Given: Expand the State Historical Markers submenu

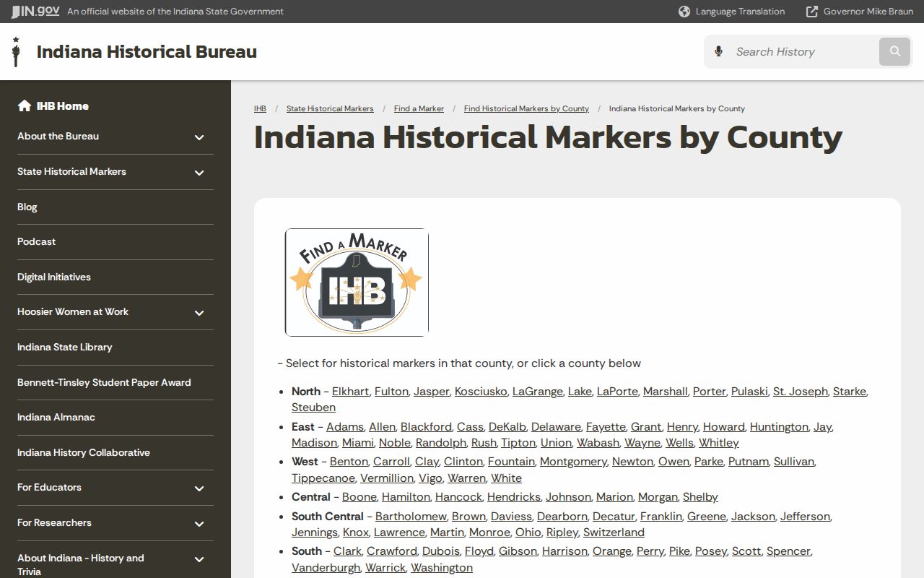Looking at the screenshot, I should 199,173.
